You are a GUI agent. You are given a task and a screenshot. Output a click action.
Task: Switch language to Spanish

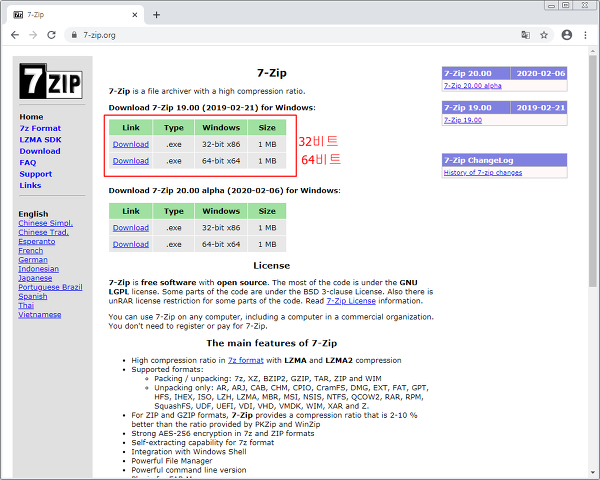click(x=33, y=297)
